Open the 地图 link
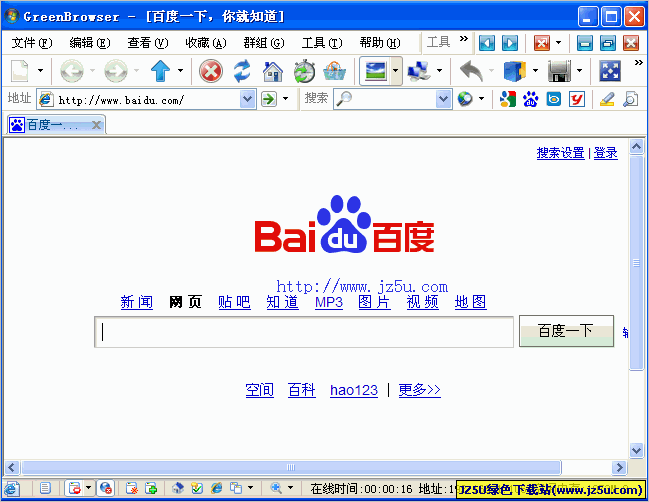 point(471,302)
